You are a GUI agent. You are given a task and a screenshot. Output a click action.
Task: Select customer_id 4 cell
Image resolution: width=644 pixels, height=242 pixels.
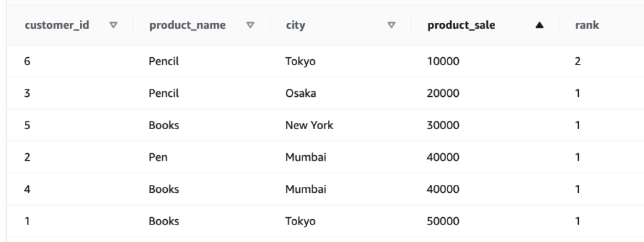tap(27, 190)
